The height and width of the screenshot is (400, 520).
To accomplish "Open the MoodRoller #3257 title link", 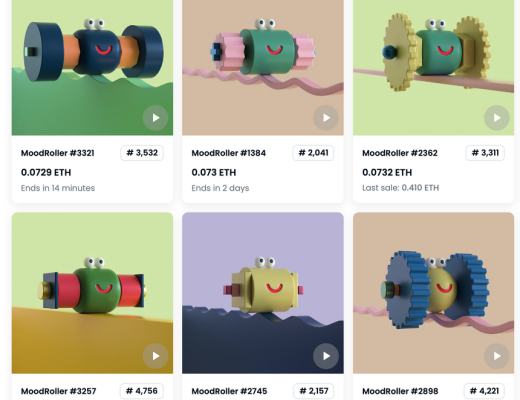I will point(58,391).
